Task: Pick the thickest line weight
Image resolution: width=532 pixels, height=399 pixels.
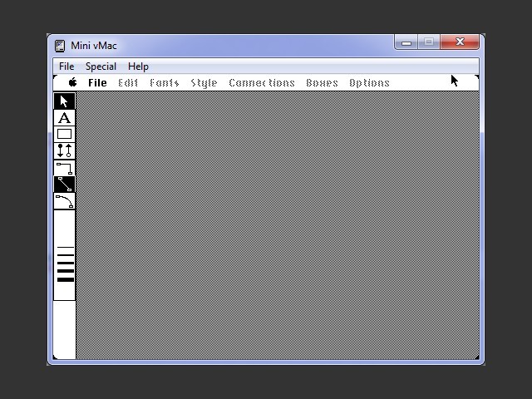Action: point(66,279)
